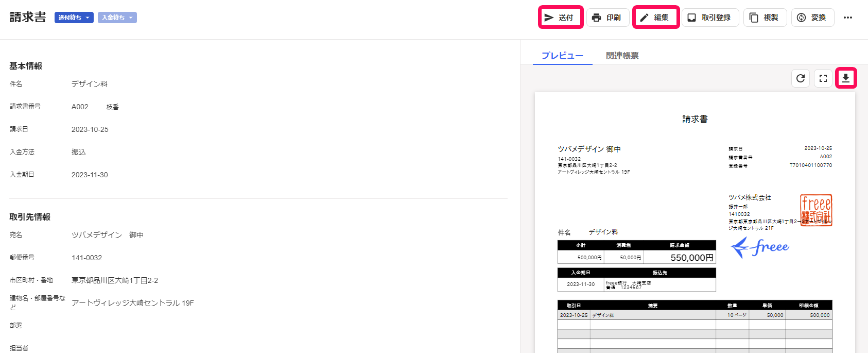Click the 変換 convert button
868x353 pixels.
click(813, 18)
